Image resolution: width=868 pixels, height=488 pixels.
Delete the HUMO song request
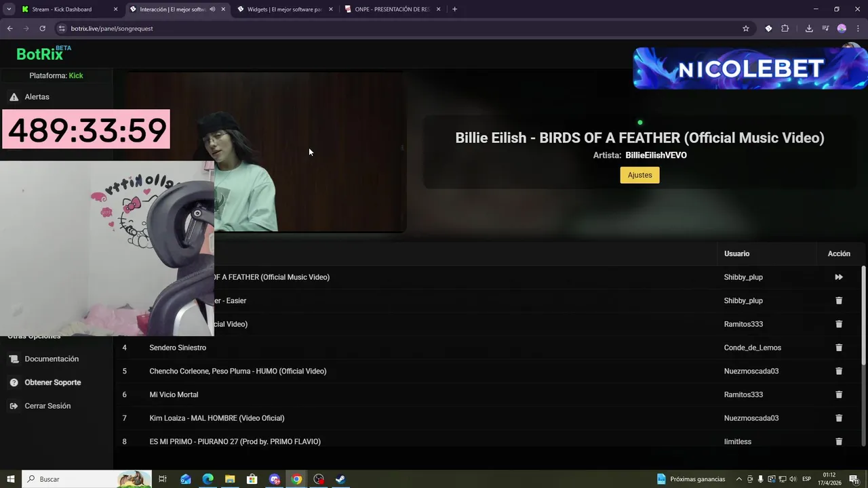[x=839, y=371]
